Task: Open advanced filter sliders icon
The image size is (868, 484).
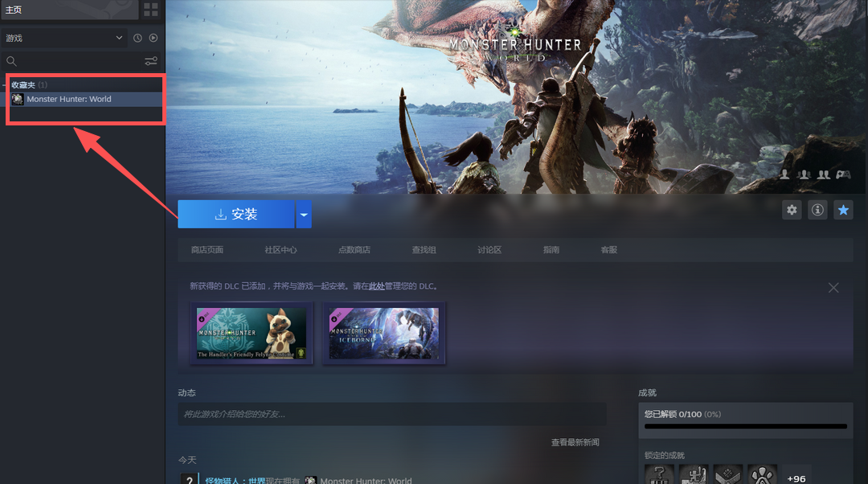Action: click(x=151, y=61)
